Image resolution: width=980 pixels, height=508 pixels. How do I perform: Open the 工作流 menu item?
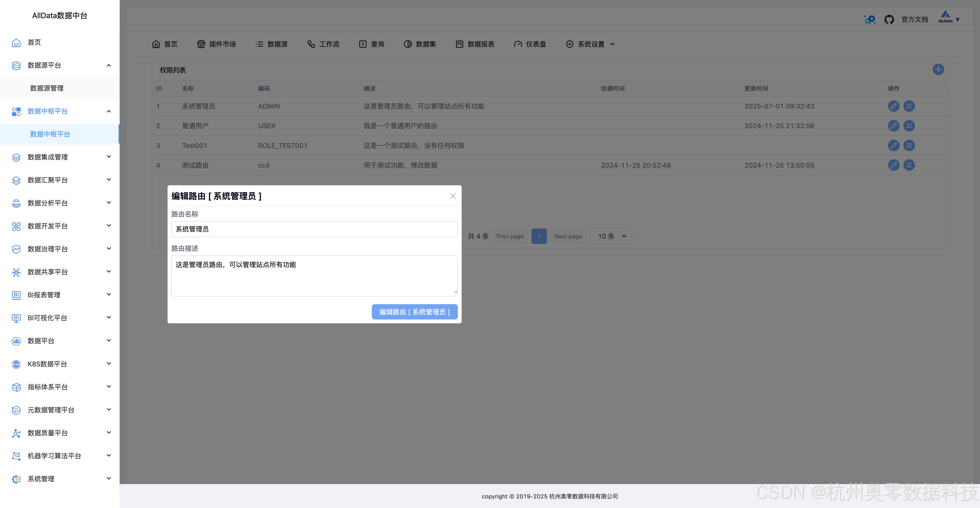pos(323,44)
